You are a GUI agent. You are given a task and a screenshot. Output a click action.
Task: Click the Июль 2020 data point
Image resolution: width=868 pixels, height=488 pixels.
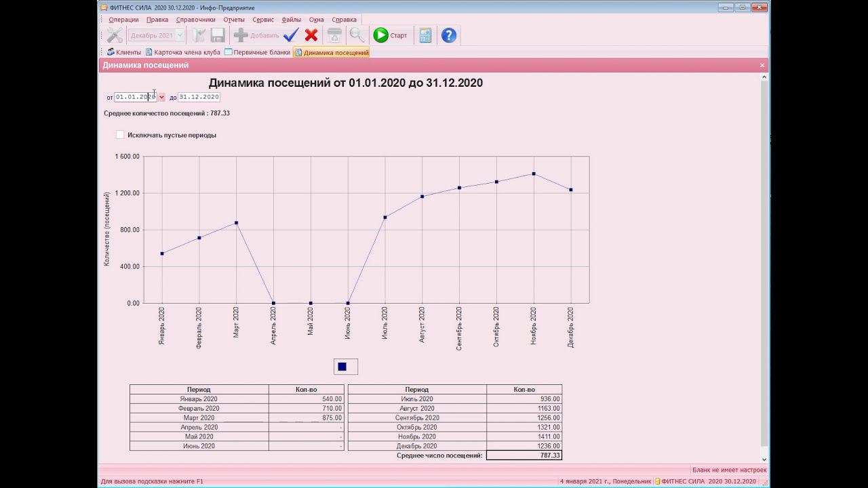coord(385,217)
